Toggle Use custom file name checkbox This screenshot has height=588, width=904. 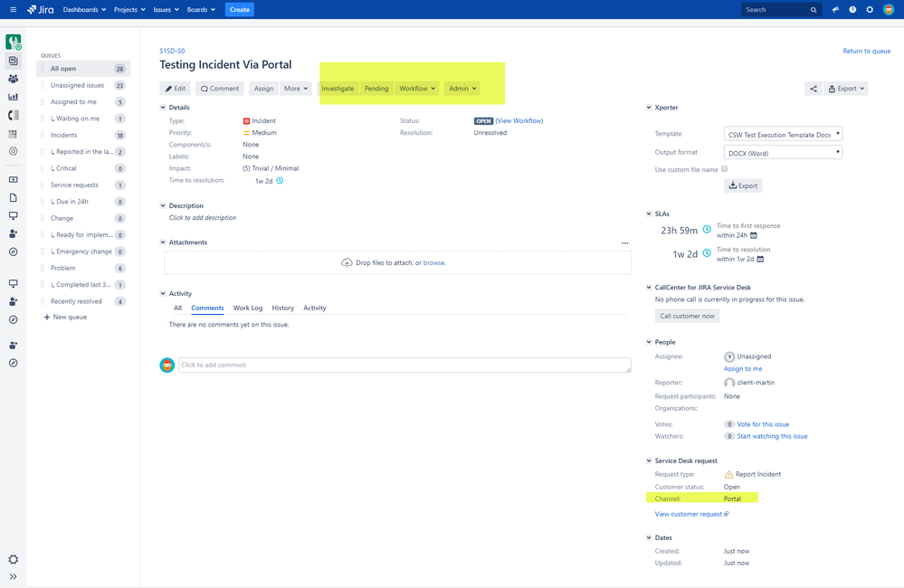pos(725,169)
